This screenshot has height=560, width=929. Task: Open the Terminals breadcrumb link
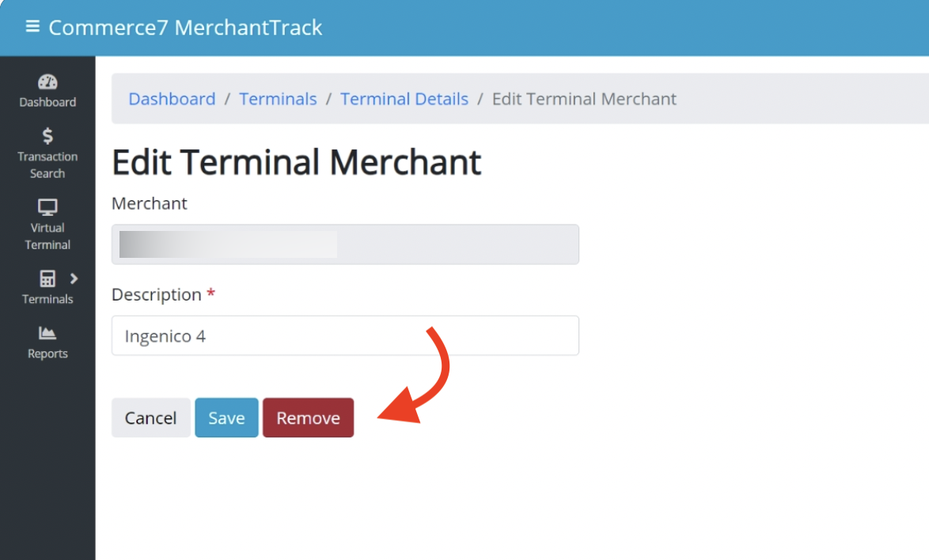tap(278, 99)
